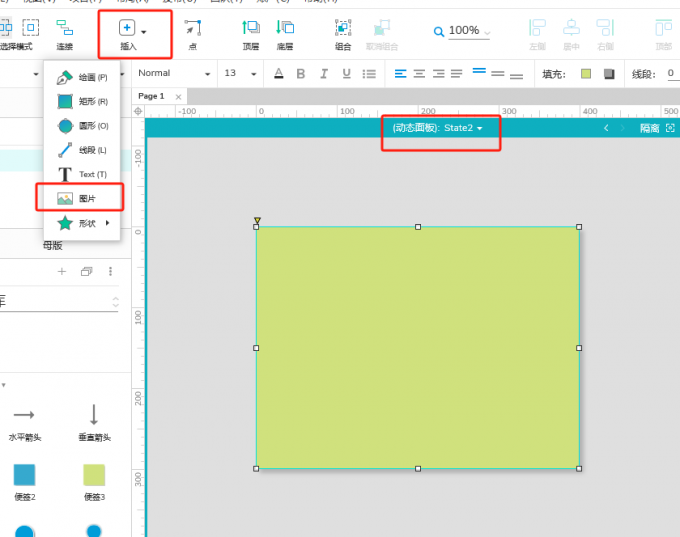Expand the Shape (形状) submenu
The height and width of the screenshot is (537, 680).
[x=82, y=223]
